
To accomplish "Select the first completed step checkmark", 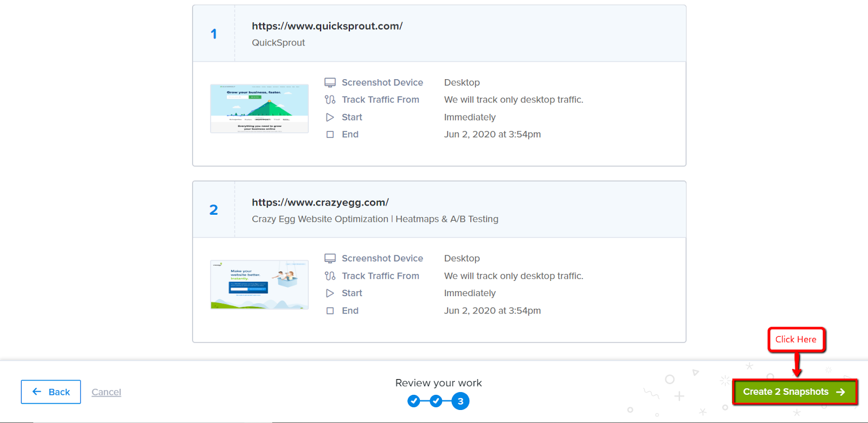I will tap(414, 401).
